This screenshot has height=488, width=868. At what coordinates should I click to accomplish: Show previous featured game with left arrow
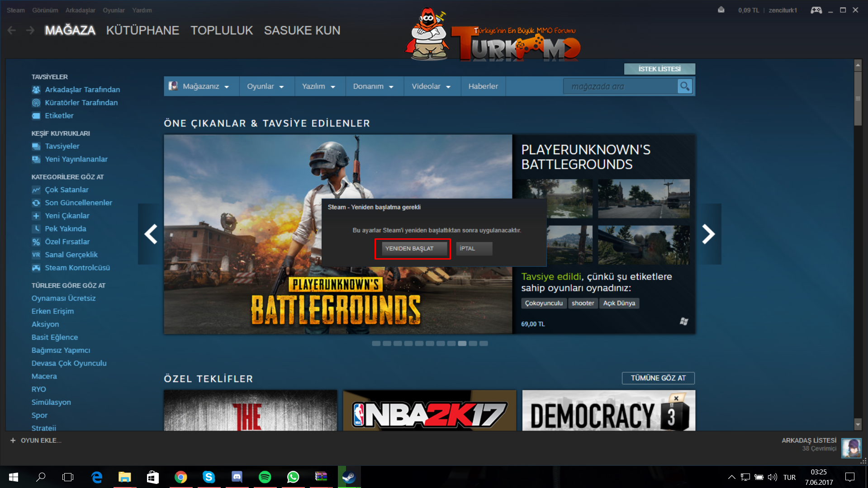151,234
